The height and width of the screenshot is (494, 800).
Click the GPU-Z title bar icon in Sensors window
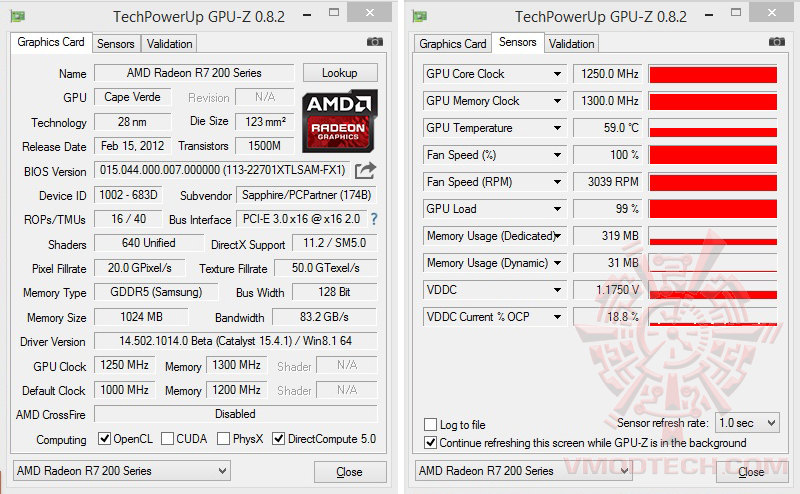tap(421, 16)
